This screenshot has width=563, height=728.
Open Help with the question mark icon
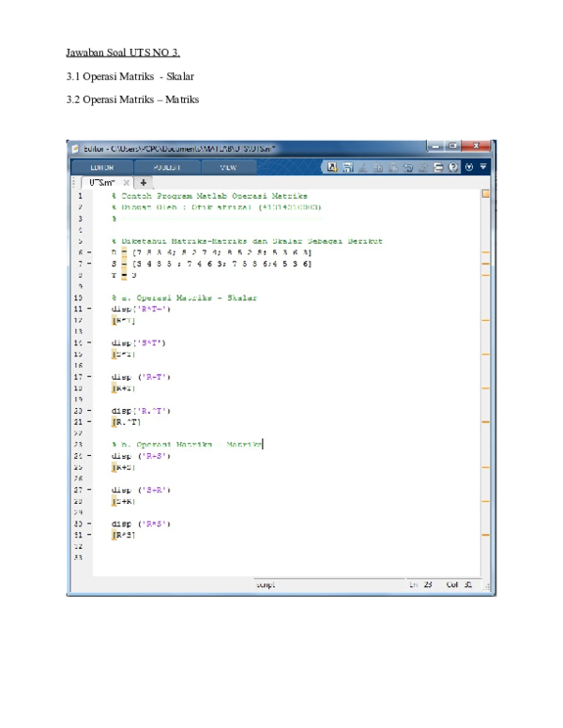tap(453, 167)
